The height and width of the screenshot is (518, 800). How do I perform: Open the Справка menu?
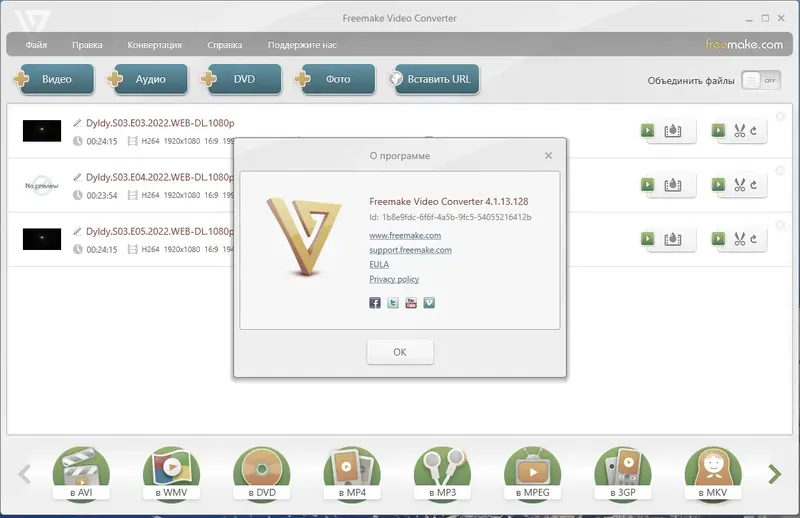click(x=224, y=45)
